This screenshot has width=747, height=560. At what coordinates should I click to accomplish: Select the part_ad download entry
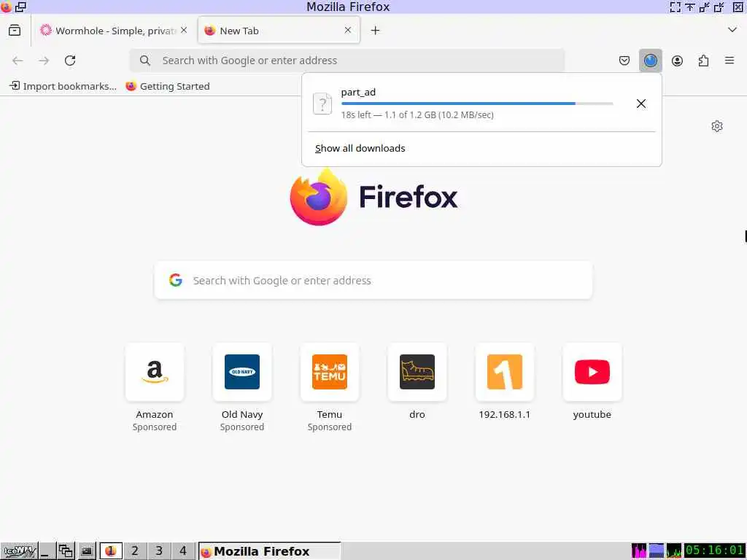[x=481, y=104]
